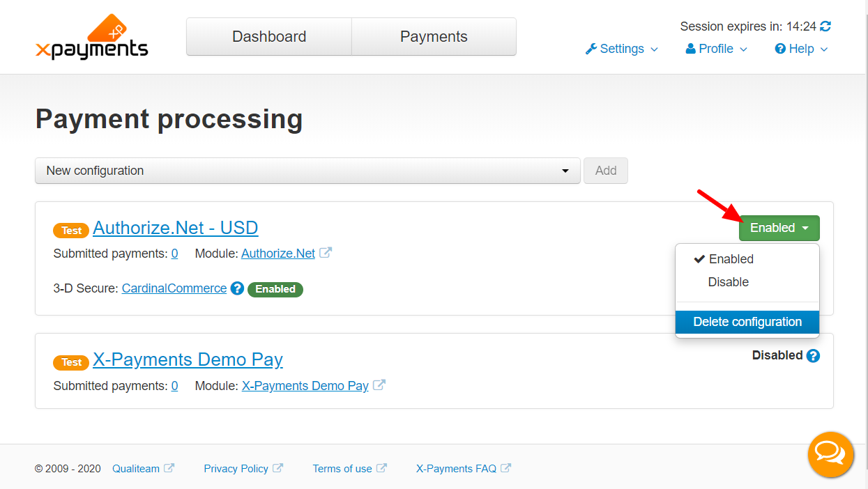The width and height of the screenshot is (868, 489).
Task: Open the Payments tab
Action: [x=434, y=37]
